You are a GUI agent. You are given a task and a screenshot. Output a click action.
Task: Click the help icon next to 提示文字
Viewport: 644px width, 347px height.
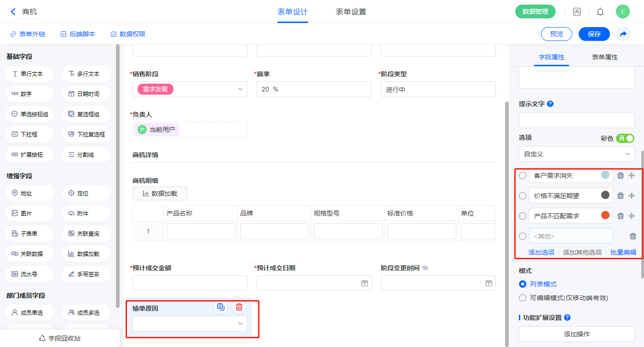tap(550, 104)
